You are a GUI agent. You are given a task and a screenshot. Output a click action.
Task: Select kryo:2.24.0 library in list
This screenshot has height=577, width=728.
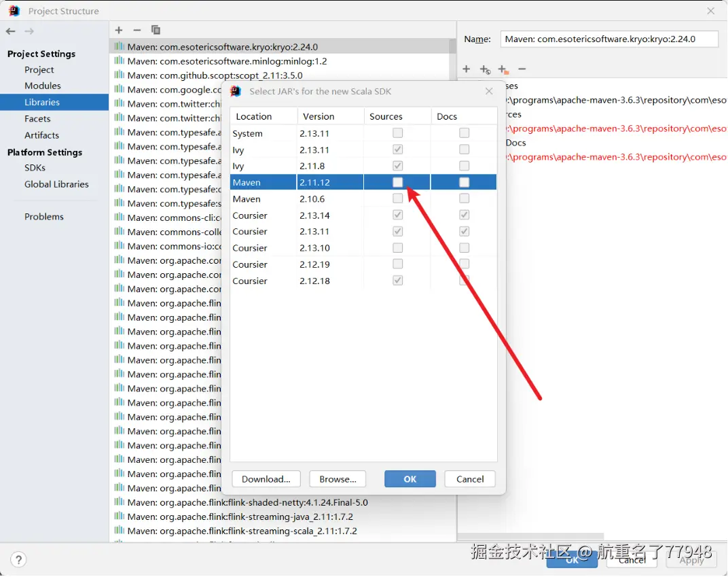(x=280, y=47)
